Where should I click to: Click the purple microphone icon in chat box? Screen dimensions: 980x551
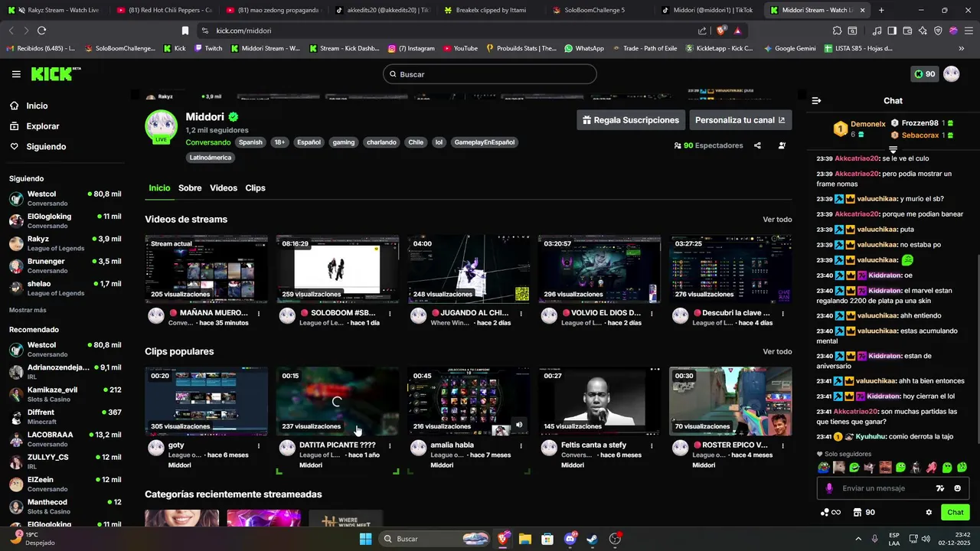click(829, 488)
